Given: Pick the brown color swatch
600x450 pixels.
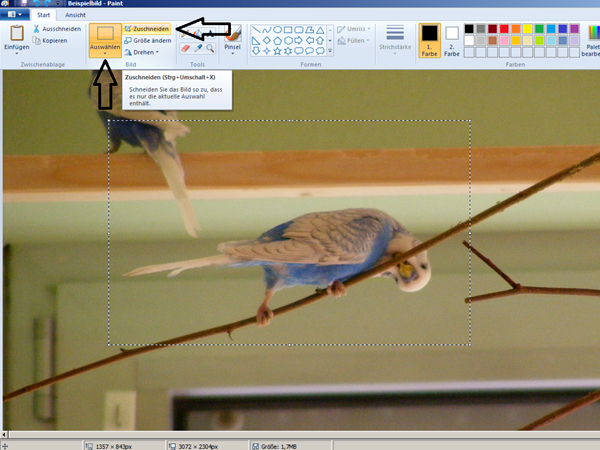Looking at the screenshot, I should click(x=492, y=40).
